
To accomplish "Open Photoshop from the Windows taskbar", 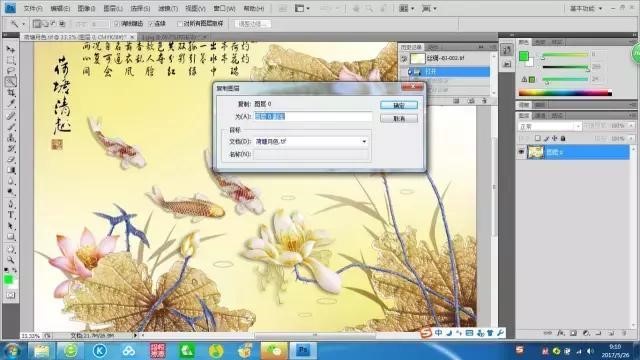I will 303,350.
